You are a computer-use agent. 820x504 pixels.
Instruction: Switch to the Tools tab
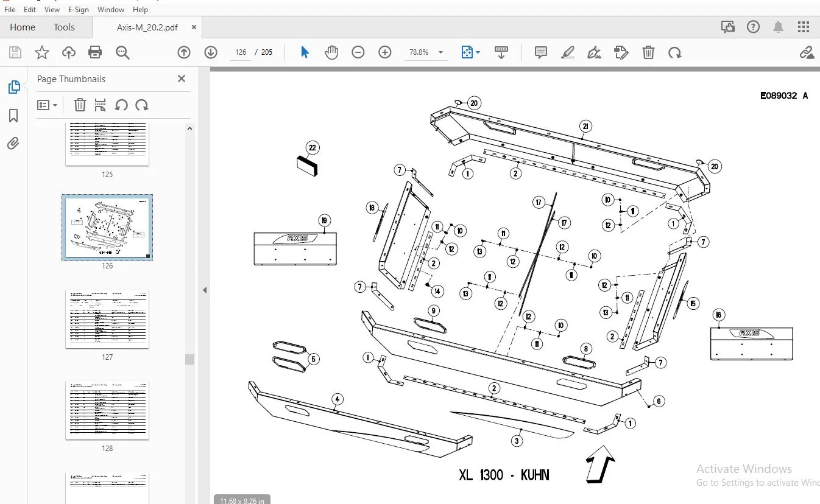(x=64, y=27)
